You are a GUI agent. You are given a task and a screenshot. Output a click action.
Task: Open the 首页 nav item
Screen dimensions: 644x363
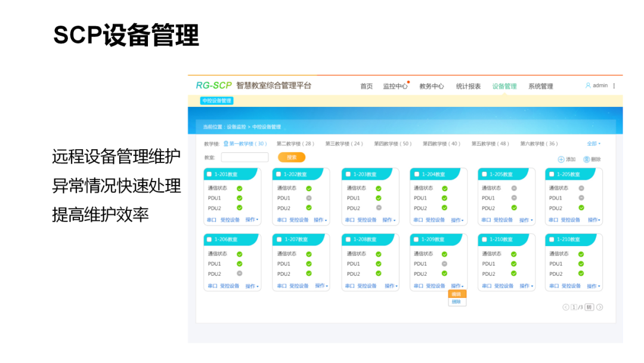point(366,87)
